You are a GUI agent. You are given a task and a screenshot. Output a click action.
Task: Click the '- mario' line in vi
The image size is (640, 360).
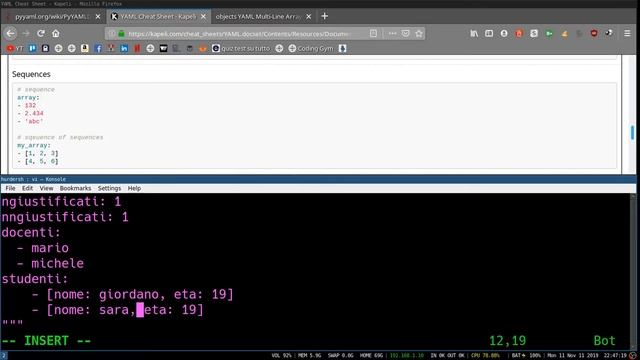[42, 248]
